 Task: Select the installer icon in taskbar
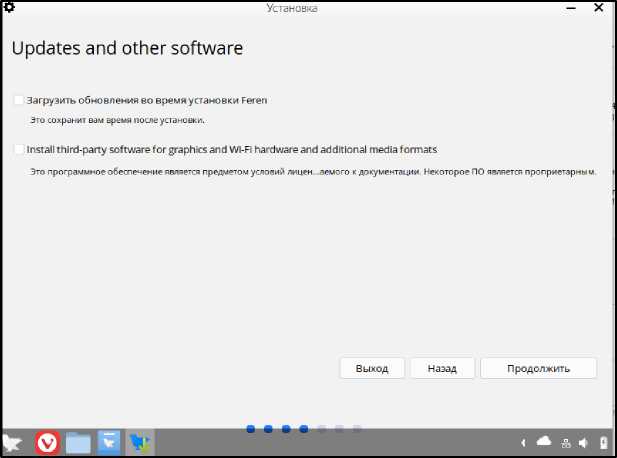[x=140, y=443]
